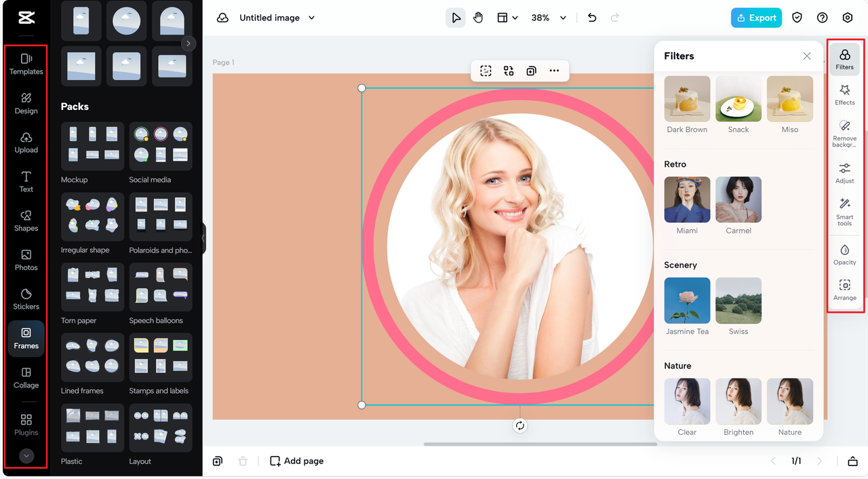Open the Untitled image title dropdown
The image size is (868, 479).
tap(277, 18)
